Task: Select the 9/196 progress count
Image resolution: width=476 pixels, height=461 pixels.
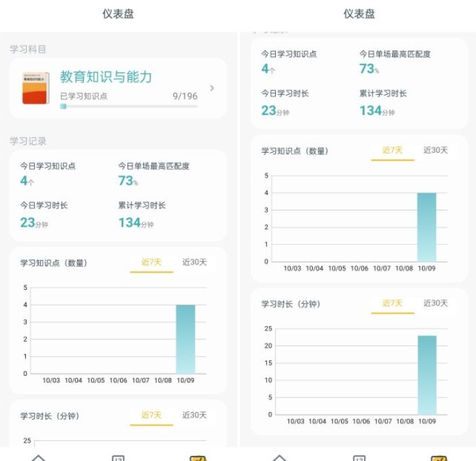Action: [x=185, y=96]
